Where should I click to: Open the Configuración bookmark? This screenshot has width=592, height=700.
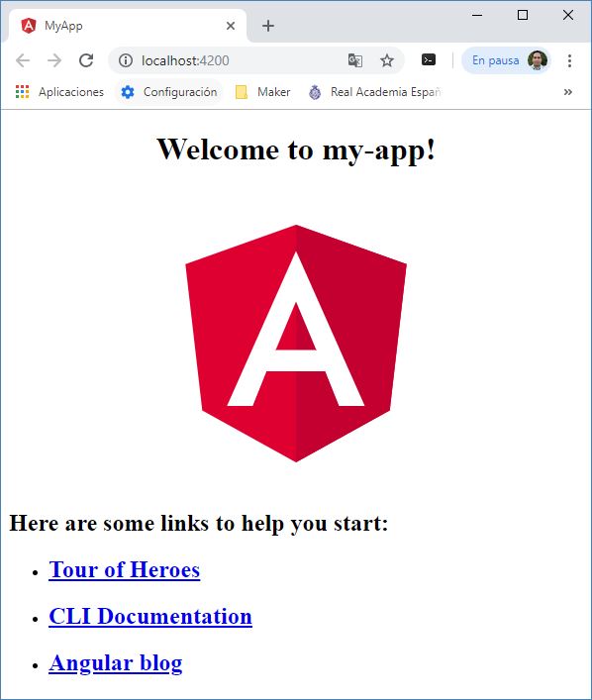click(x=169, y=92)
